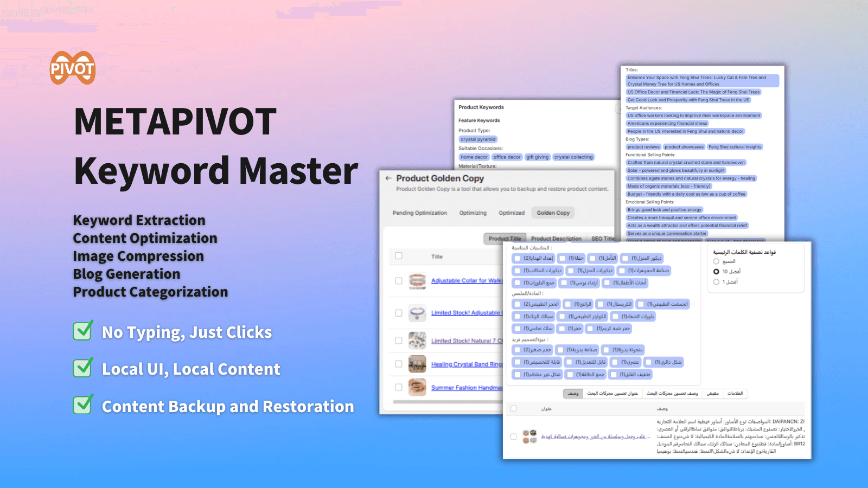Check the select-all checkbox in the Title header

[x=399, y=256]
